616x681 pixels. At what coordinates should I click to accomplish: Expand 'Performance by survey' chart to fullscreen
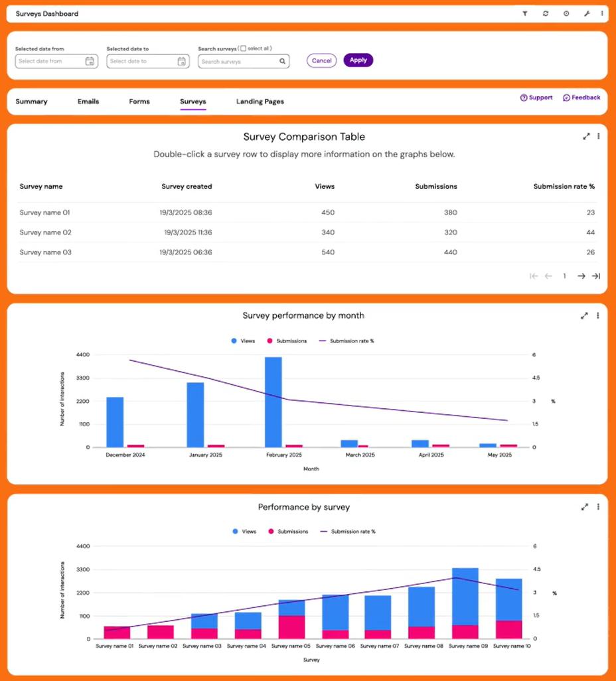tap(585, 506)
